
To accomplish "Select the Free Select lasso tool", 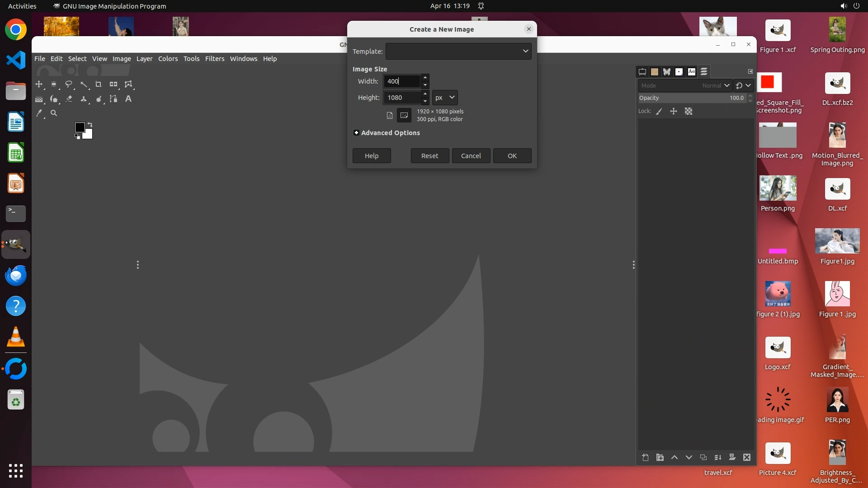I will coord(69,84).
